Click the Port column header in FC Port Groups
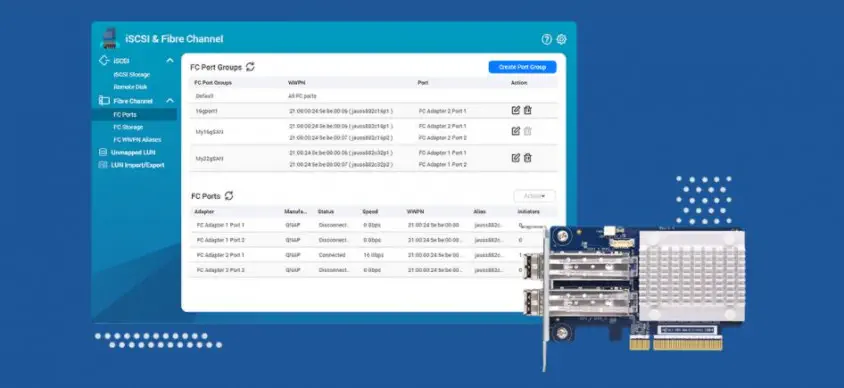 click(x=423, y=83)
